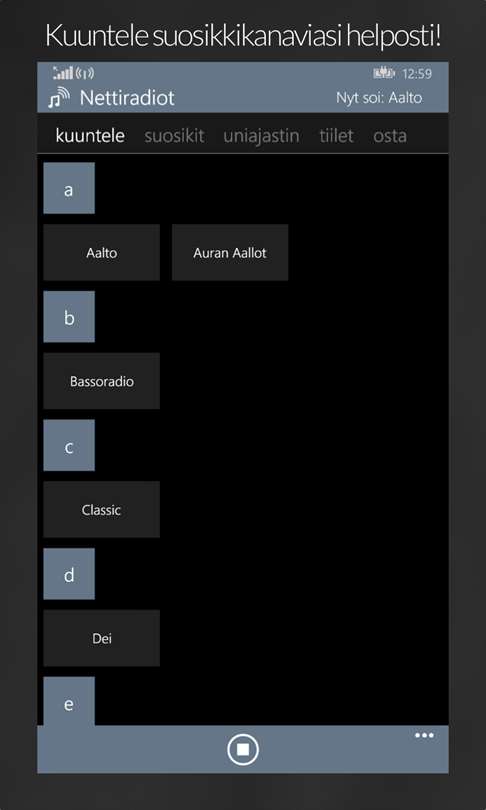Select the letter 'd' group tile
The image size is (486, 810).
[69, 574]
